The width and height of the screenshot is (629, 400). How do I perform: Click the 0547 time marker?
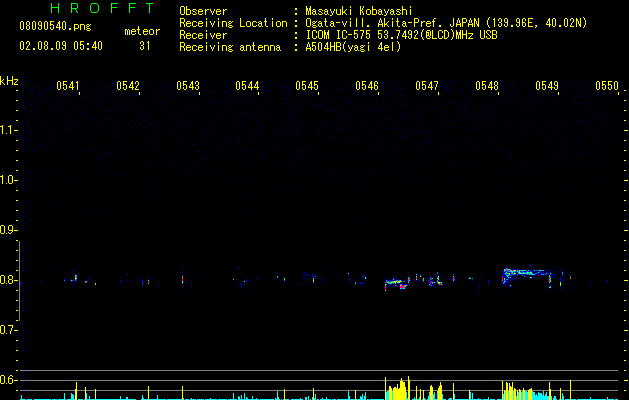pyautogui.click(x=427, y=86)
